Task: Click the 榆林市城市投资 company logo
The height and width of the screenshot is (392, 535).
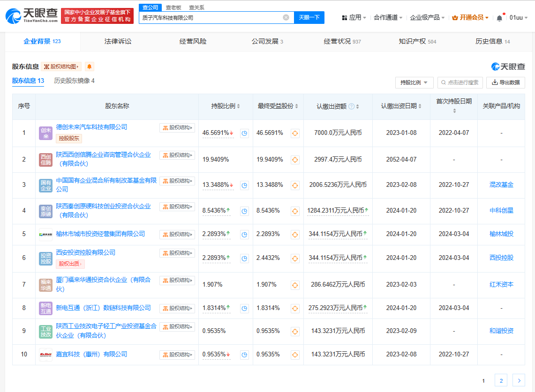Action: coord(45,234)
